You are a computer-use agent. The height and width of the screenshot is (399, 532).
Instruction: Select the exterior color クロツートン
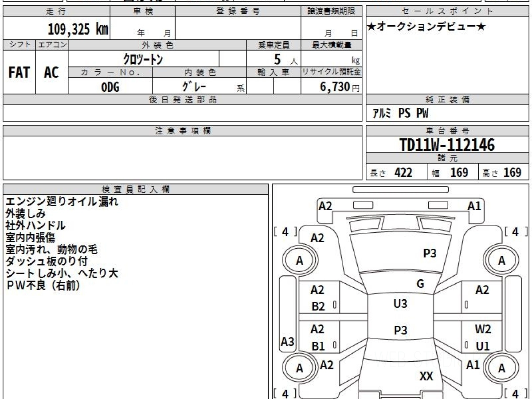[x=143, y=59]
